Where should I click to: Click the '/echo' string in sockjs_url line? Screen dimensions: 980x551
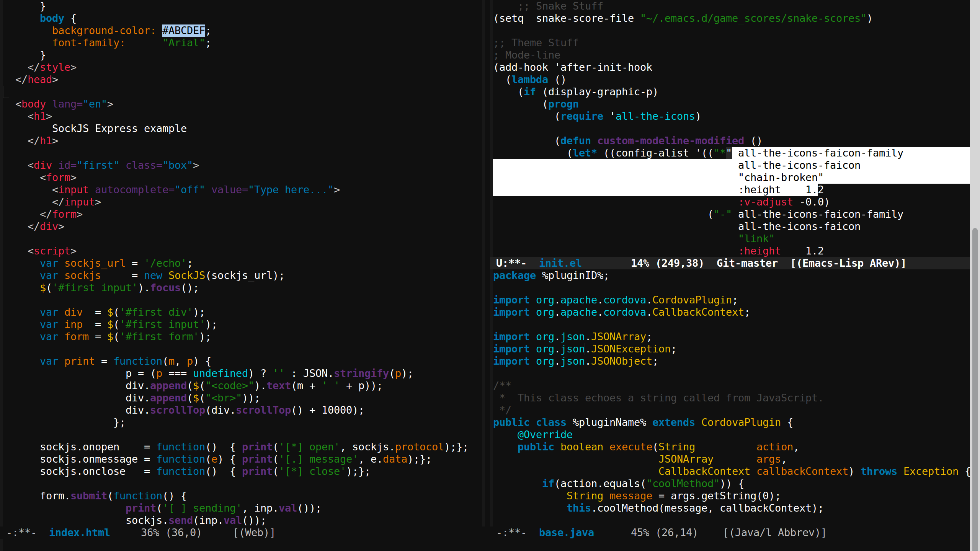click(x=165, y=263)
